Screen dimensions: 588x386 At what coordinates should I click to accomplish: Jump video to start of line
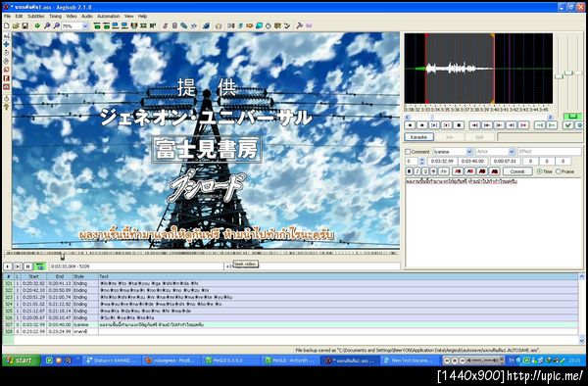pos(97,25)
